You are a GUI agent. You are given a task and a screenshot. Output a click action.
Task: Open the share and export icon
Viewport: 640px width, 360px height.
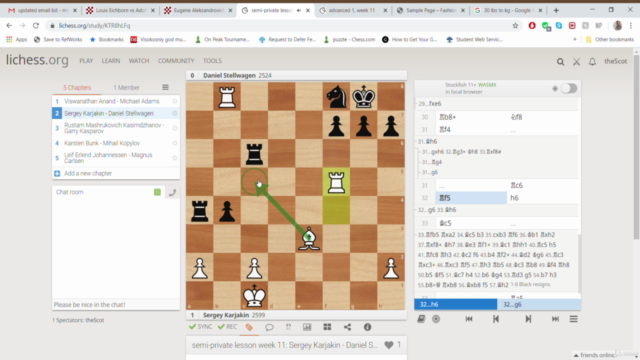[347, 327]
